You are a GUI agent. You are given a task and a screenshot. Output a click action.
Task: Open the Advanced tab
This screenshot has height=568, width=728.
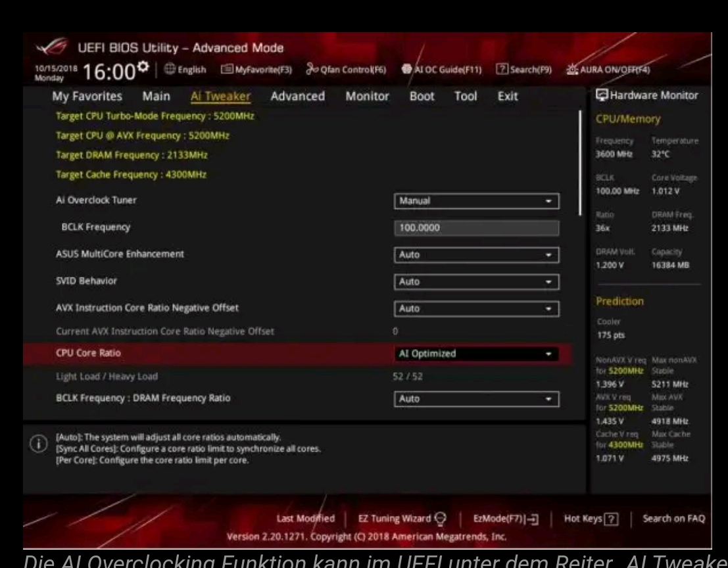pos(298,96)
